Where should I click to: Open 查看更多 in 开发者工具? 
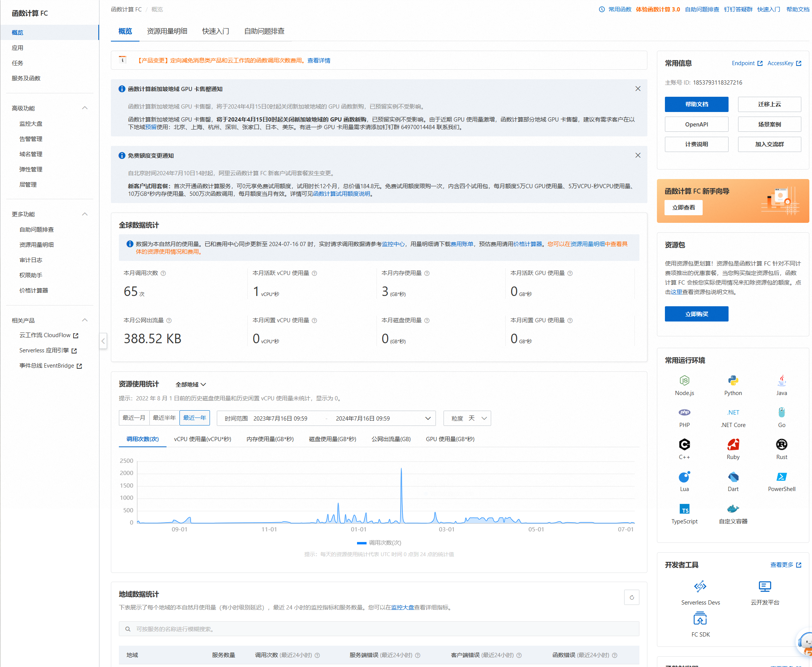(x=785, y=565)
